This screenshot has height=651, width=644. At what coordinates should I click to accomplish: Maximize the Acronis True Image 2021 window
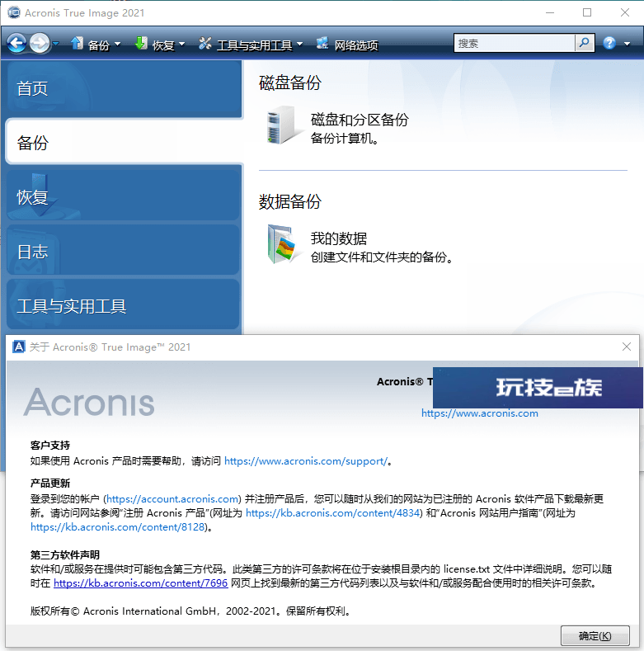587,12
